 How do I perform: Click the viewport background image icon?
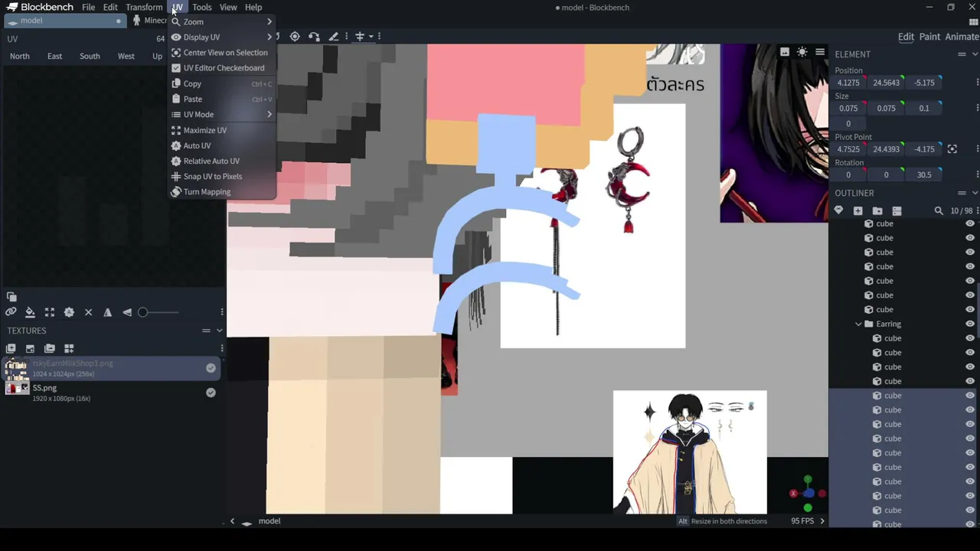tap(785, 52)
